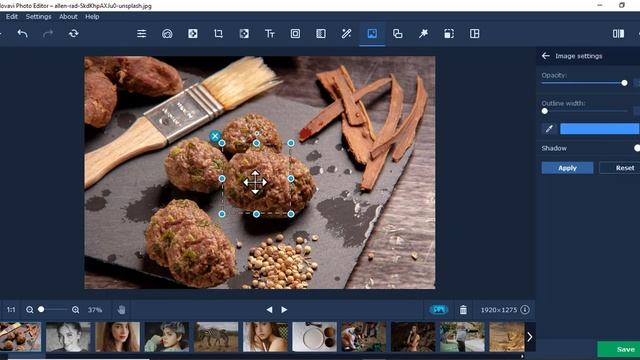Open the Frames tool
Image resolution: width=640 pixels, height=360 pixels.
[295, 33]
